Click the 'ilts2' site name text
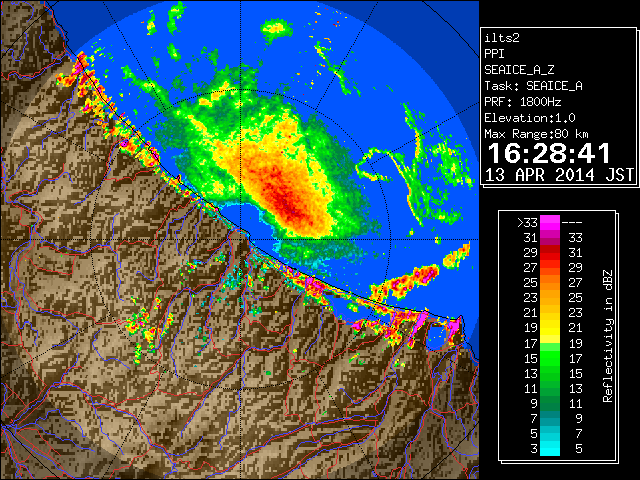The image size is (640, 480). [x=502, y=38]
